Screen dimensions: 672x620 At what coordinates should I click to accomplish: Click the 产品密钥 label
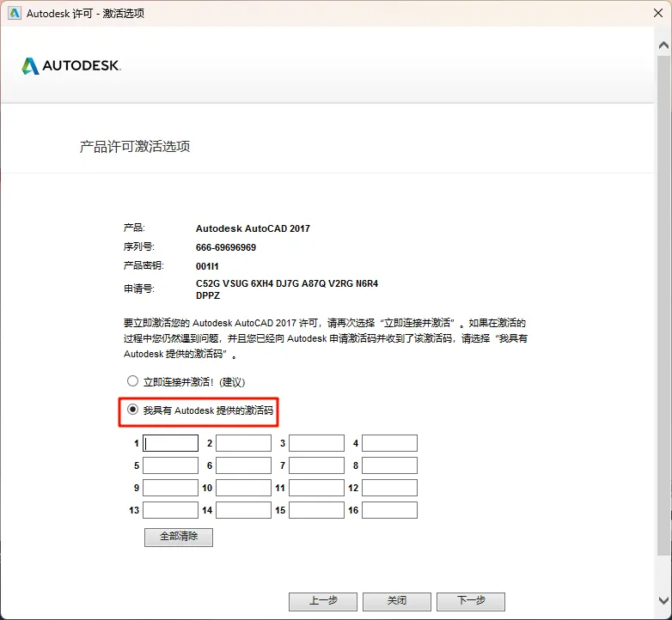[144, 265]
